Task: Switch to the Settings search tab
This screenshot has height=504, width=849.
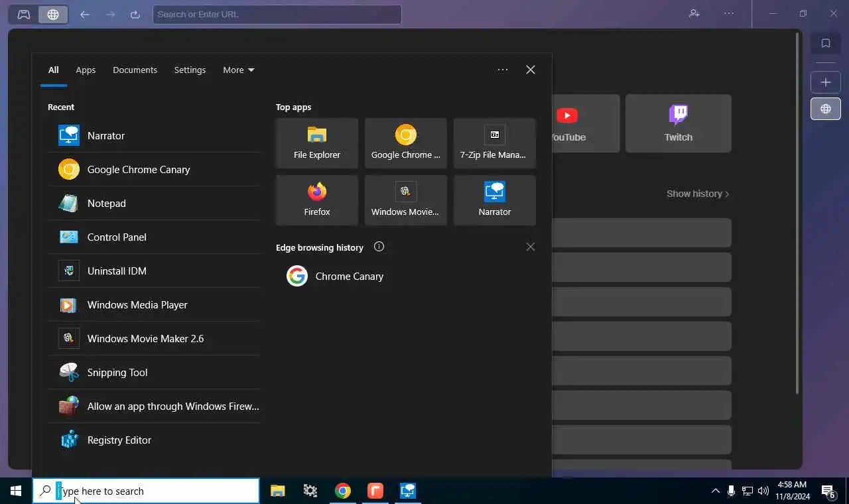Action: (190, 70)
